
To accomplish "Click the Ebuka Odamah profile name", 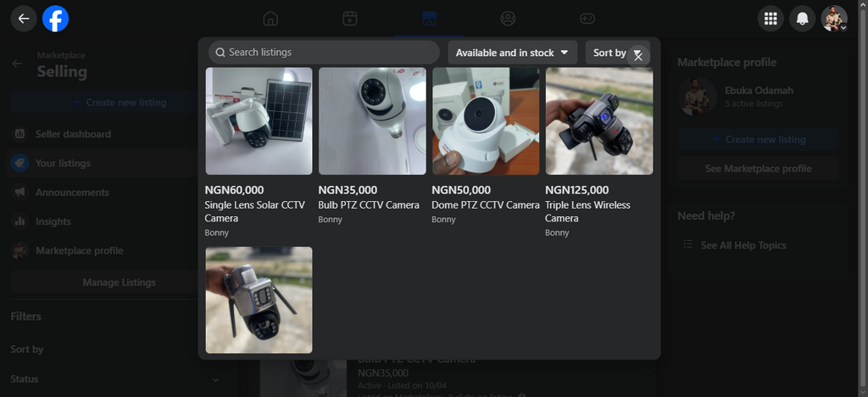I will click(760, 90).
